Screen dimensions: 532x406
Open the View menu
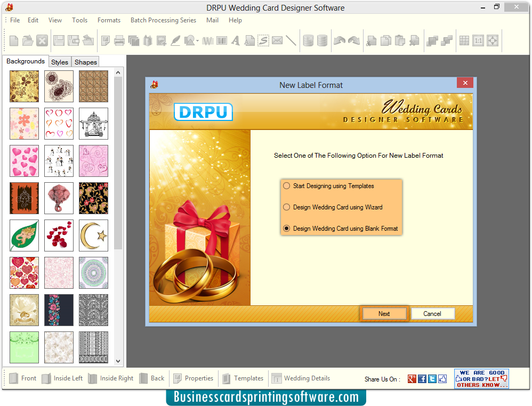pos(55,20)
